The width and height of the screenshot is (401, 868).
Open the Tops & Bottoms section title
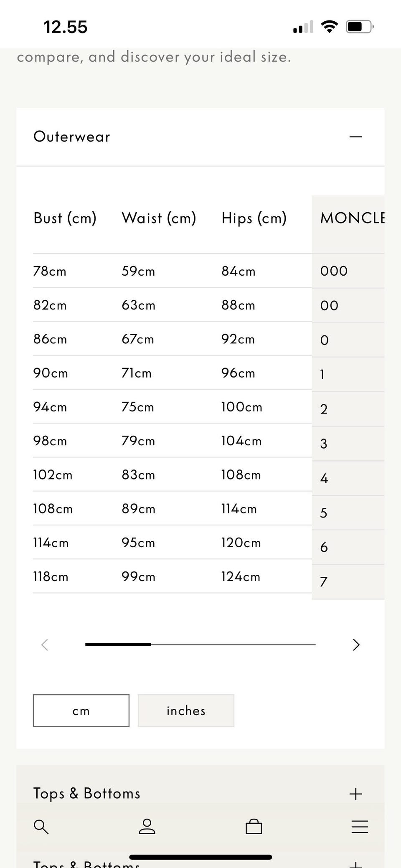(x=87, y=794)
